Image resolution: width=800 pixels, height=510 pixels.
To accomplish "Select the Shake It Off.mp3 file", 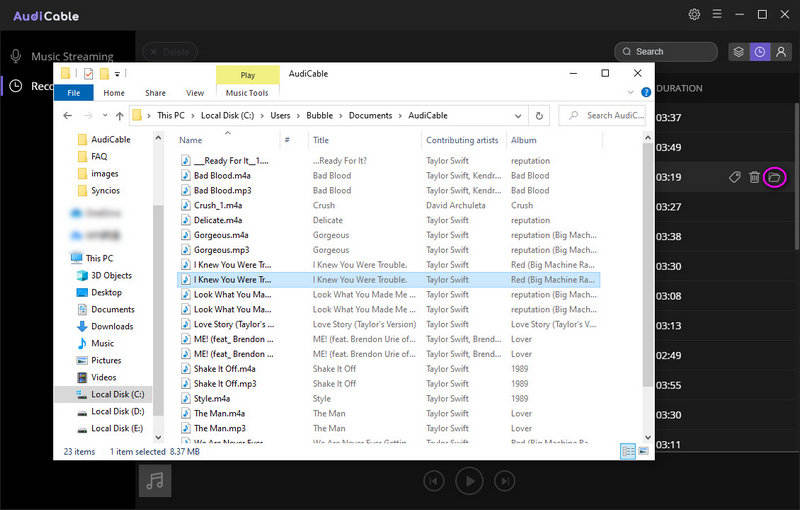I will click(x=225, y=384).
